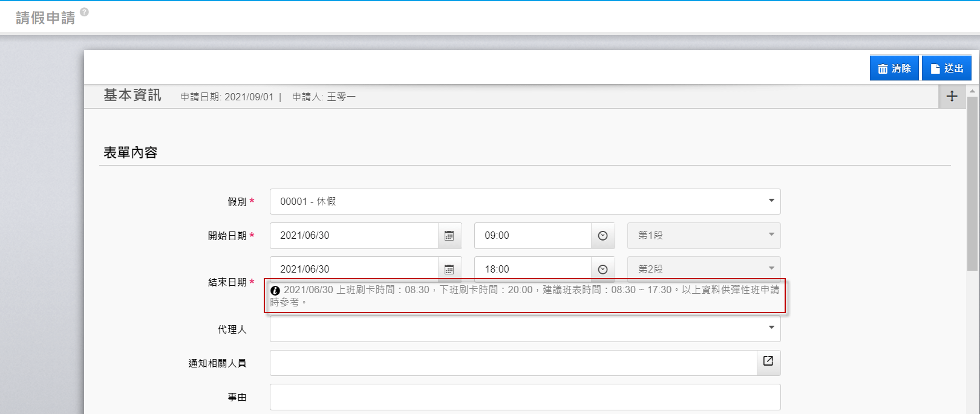The height and width of the screenshot is (414, 980).
Task: Click the expand cross icon in 基本資訊 header
Action: [x=952, y=96]
